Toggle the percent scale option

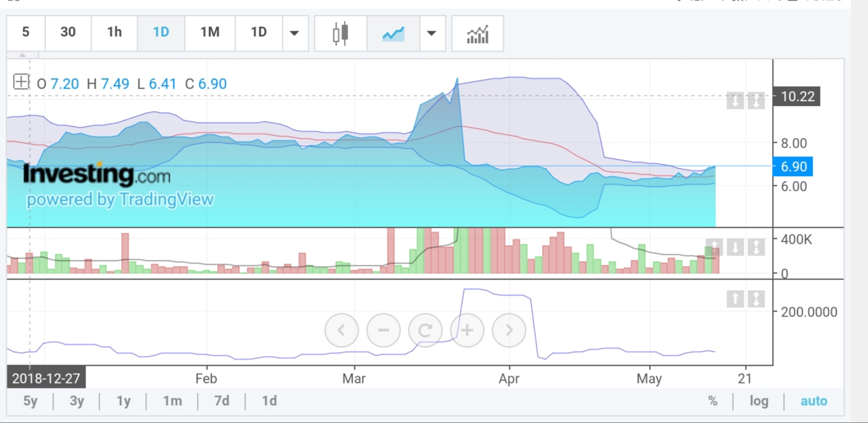click(712, 401)
